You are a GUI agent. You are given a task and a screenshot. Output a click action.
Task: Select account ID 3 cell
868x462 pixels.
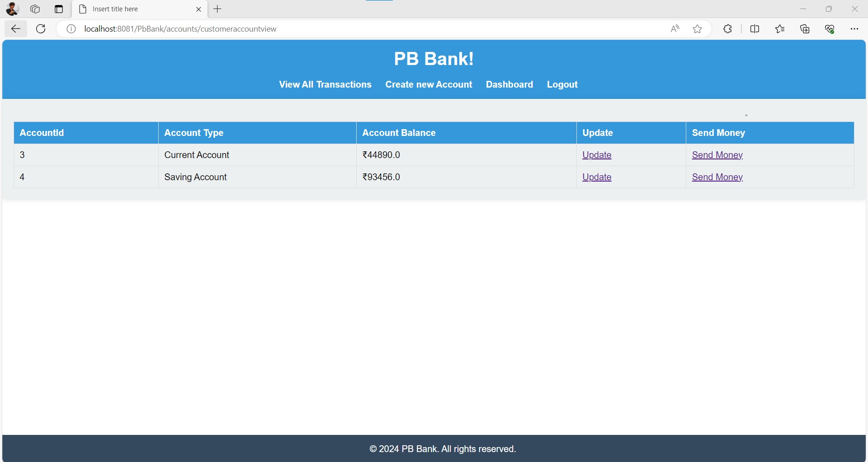86,155
